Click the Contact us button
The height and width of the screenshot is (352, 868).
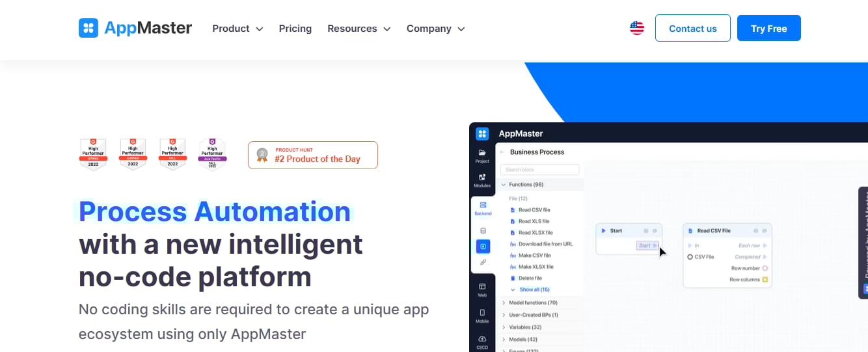[693, 28]
